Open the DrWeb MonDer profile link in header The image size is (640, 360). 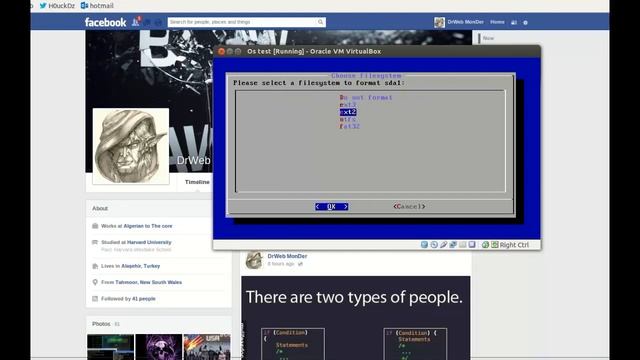tap(465, 22)
